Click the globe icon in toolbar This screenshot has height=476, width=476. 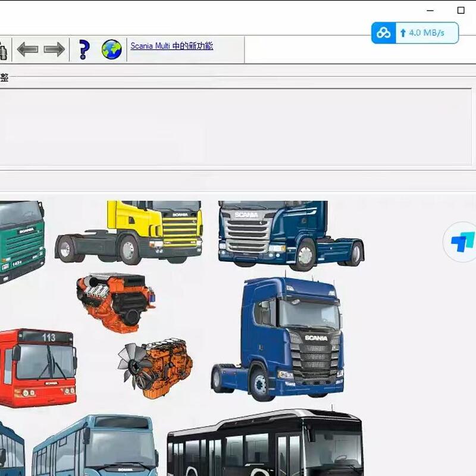click(112, 49)
